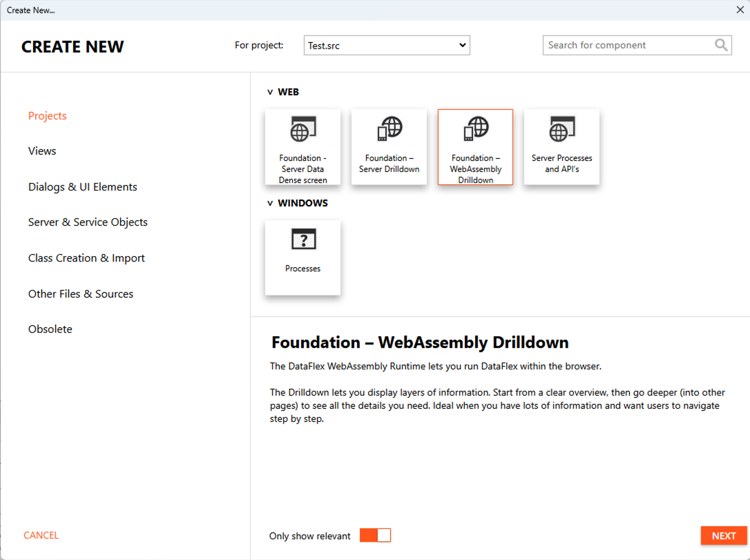750x560 pixels.
Task: Close the Create New dialog
Action: click(x=740, y=10)
